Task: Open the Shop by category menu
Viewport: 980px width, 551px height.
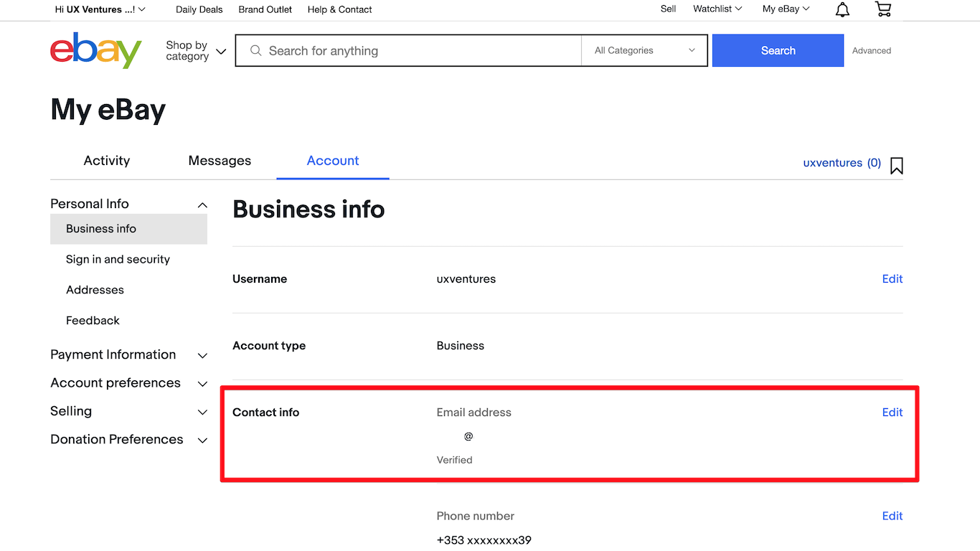Action: (196, 51)
